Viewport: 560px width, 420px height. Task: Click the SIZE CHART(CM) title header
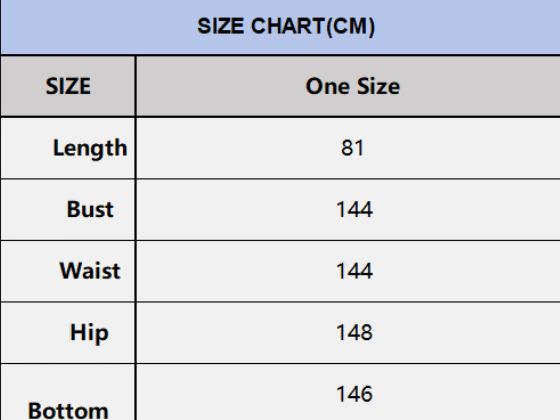(286, 26)
